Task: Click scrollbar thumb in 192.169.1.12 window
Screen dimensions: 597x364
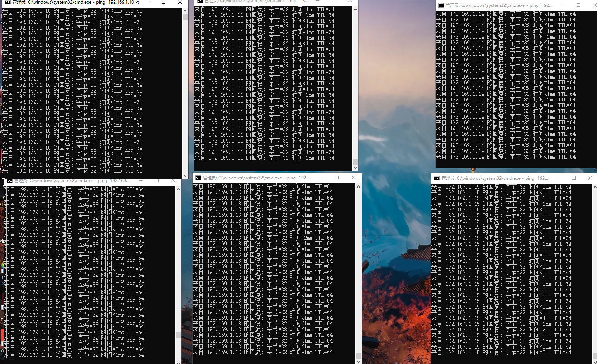Action: click(x=178, y=335)
